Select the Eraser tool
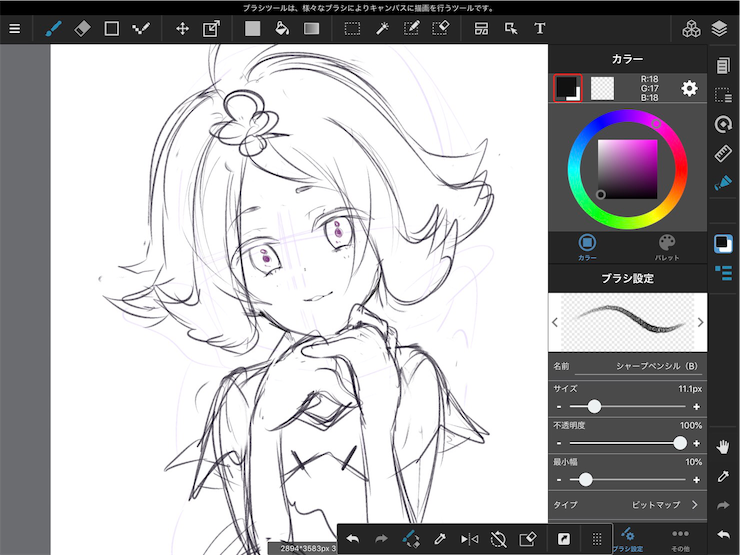740x555 pixels. pyautogui.click(x=83, y=29)
